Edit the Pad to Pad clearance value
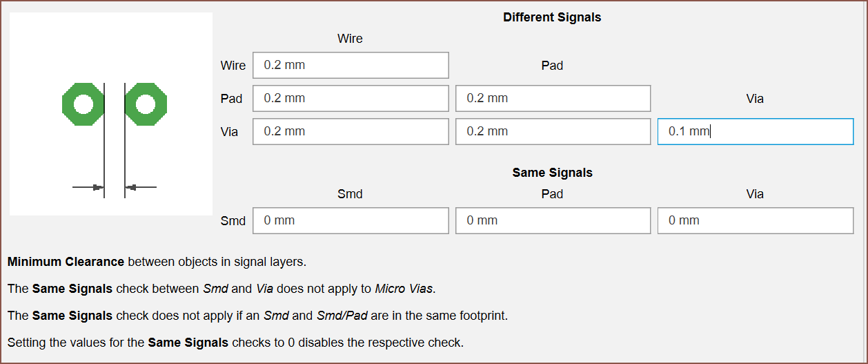 (x=553, y=98)
